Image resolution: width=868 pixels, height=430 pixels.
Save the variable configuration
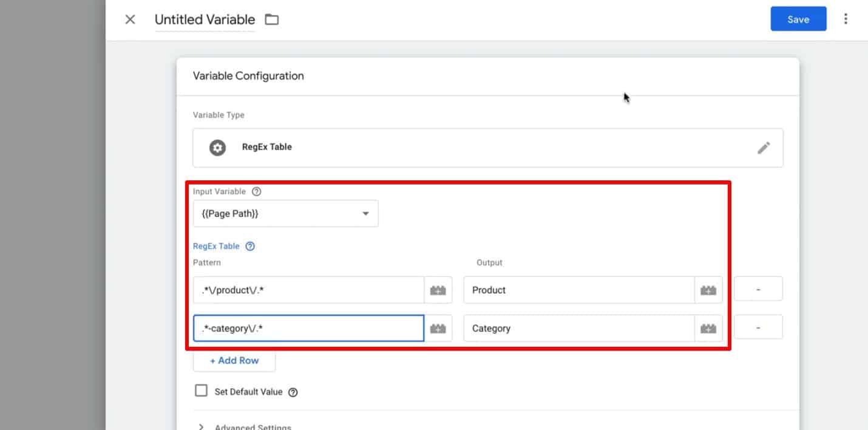click(798, 19)
